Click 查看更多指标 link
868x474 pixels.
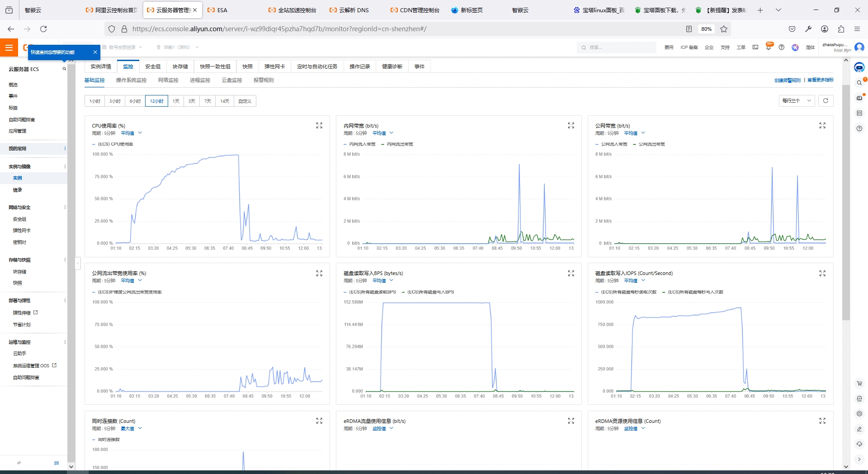click(x=821, y=80)
